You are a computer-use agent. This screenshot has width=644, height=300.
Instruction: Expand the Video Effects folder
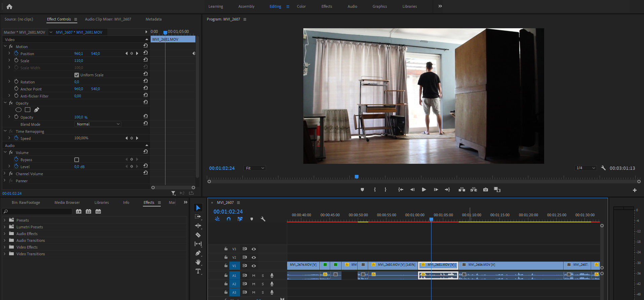[5, 247]
